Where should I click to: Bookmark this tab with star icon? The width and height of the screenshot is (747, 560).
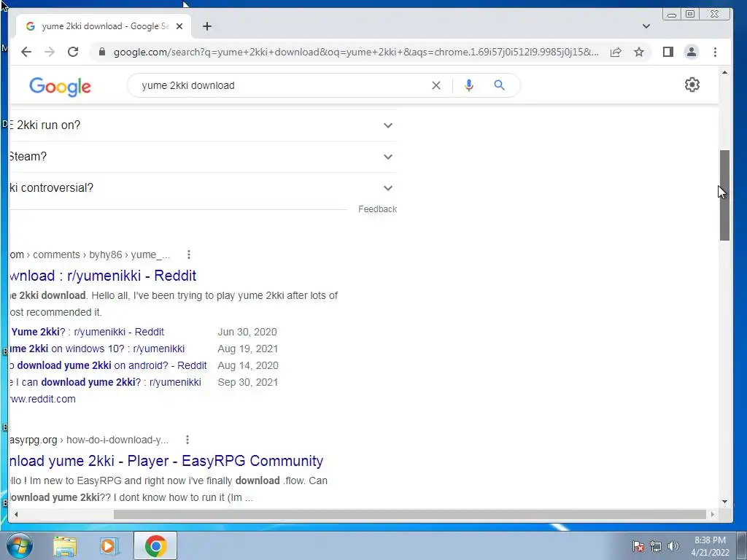(639, 52)
